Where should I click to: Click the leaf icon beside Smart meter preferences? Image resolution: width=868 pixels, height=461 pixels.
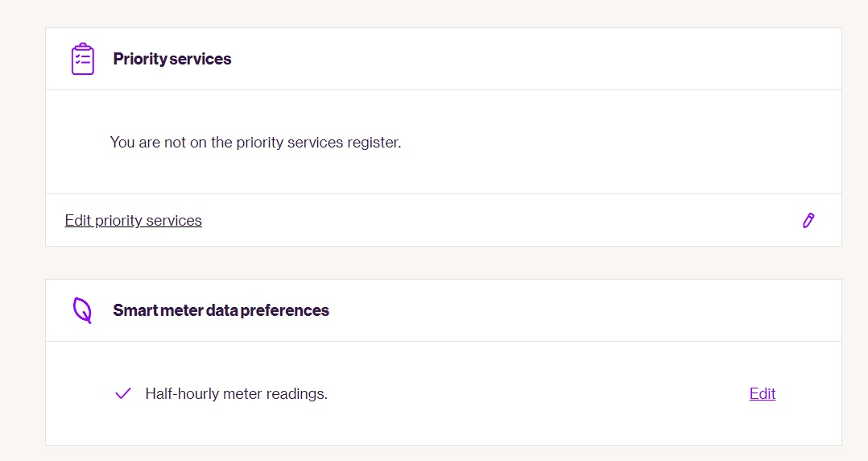tap(82, 310)
